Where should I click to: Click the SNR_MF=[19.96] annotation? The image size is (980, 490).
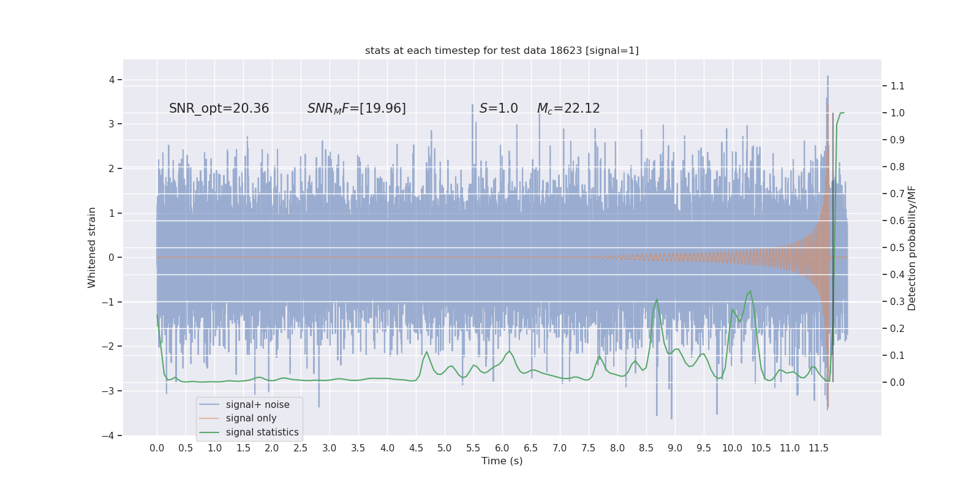pyautogui.click(x=356, y=108)
